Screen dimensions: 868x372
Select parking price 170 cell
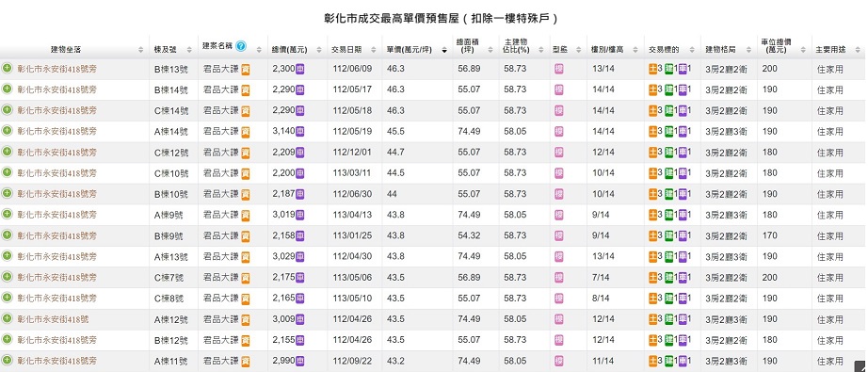coord(769,235)
